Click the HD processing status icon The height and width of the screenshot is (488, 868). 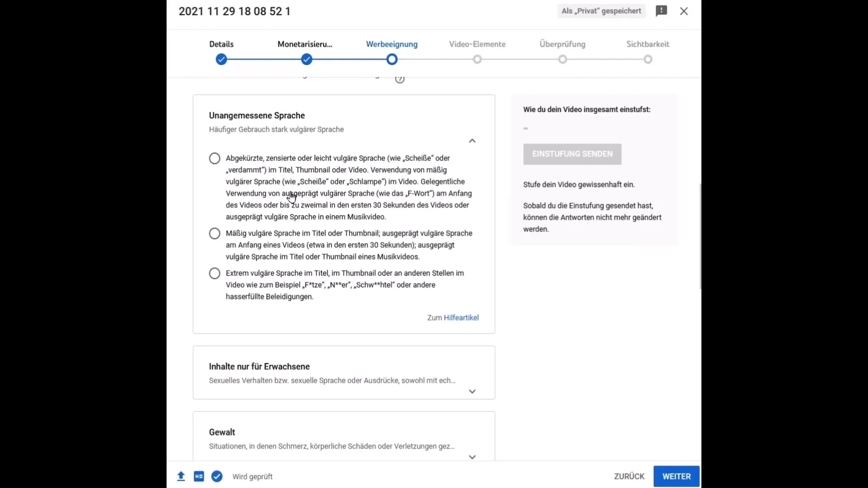pyautogui.click(x=199, y=476)
